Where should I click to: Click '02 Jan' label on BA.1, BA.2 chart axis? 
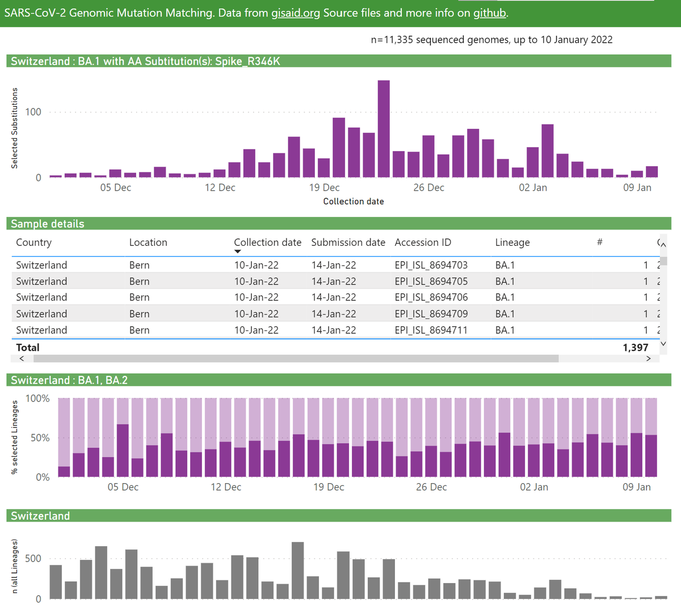tap(534, 487)
